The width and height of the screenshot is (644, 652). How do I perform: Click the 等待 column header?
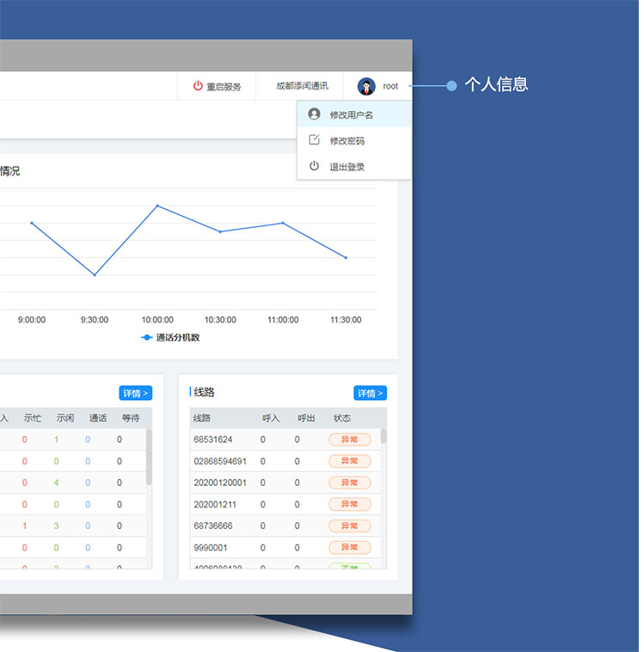[x=131, y=418]
